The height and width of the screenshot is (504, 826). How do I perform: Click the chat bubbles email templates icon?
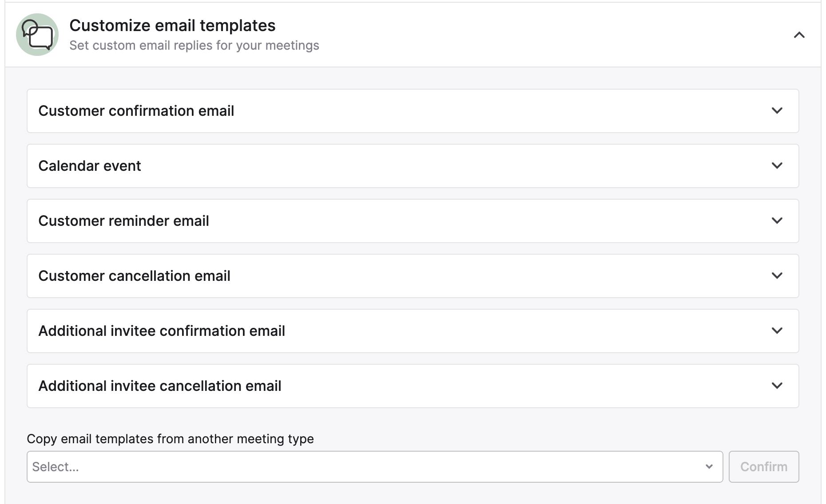coord(37,35)
